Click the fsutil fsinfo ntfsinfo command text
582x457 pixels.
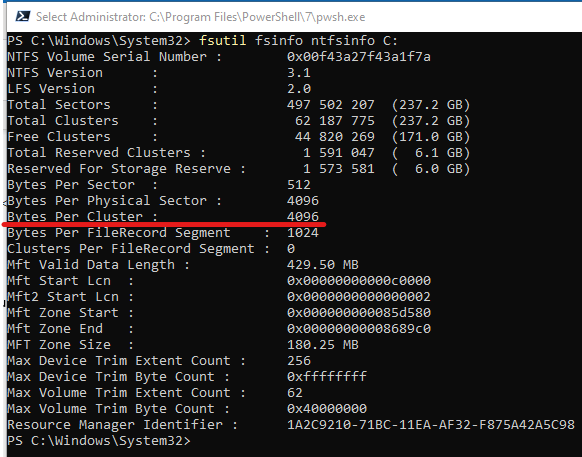point(298,40)
